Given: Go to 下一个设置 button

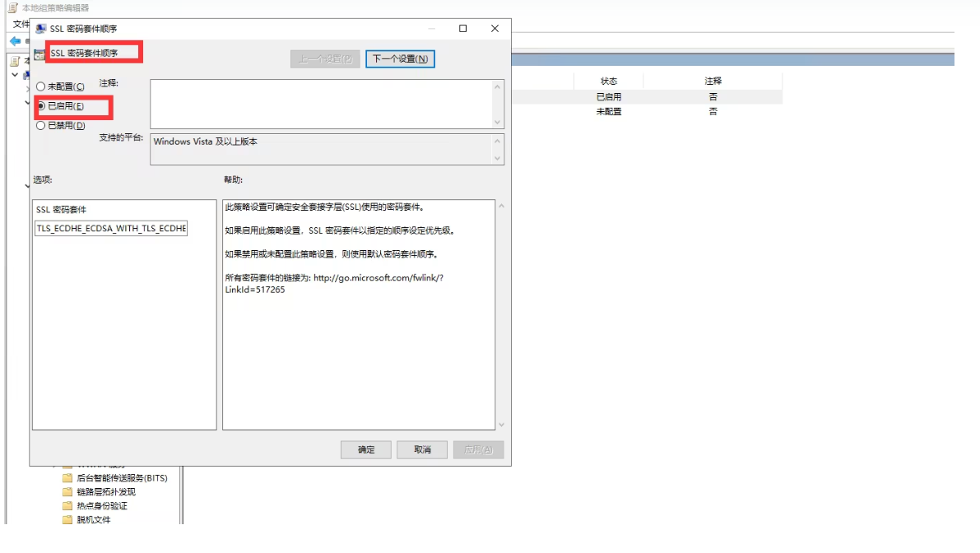Looking at the screenshot, I should coord(400,59).
